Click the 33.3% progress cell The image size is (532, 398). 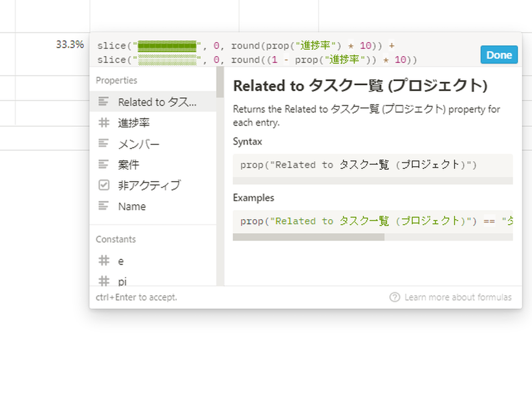[53, 44]
